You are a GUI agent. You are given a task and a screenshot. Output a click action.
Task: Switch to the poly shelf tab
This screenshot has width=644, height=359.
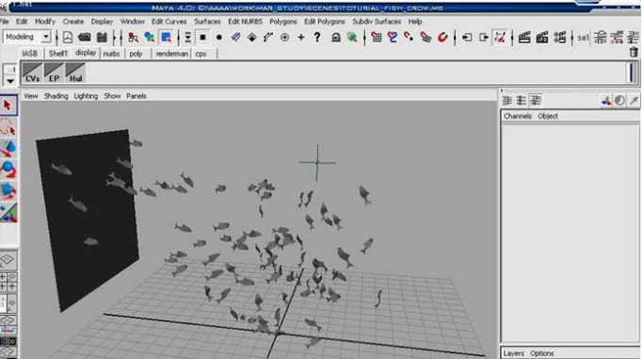click(x=136, y=54)
